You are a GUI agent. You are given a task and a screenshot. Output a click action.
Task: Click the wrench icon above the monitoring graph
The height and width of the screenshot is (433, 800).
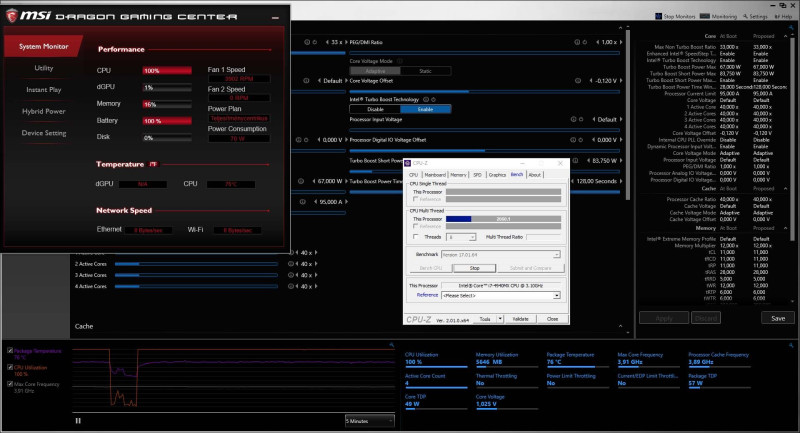click(x=391, y=345)
